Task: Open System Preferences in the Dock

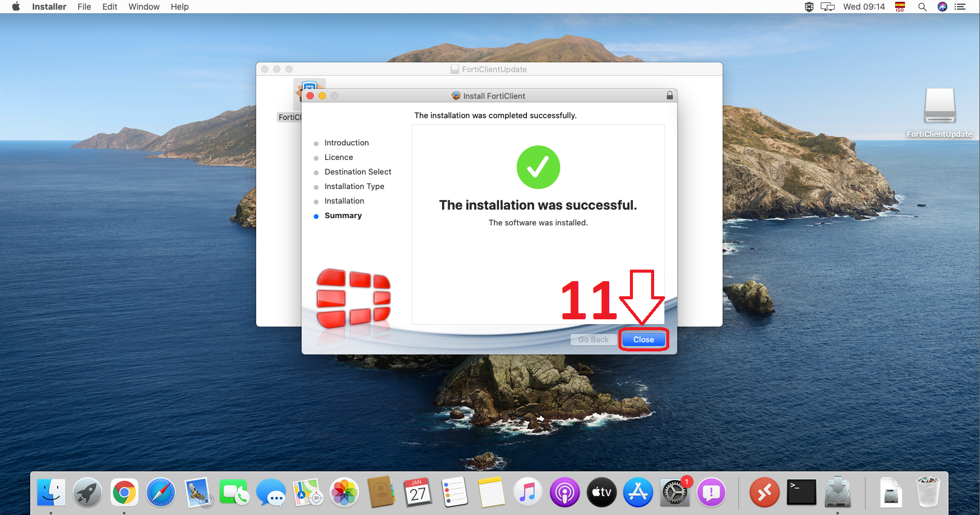Action: click(674, 493)
